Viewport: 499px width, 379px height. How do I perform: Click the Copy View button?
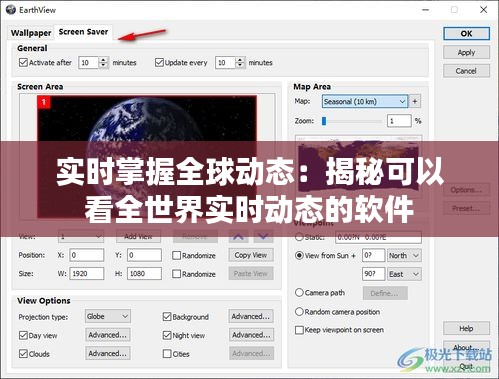251,255
